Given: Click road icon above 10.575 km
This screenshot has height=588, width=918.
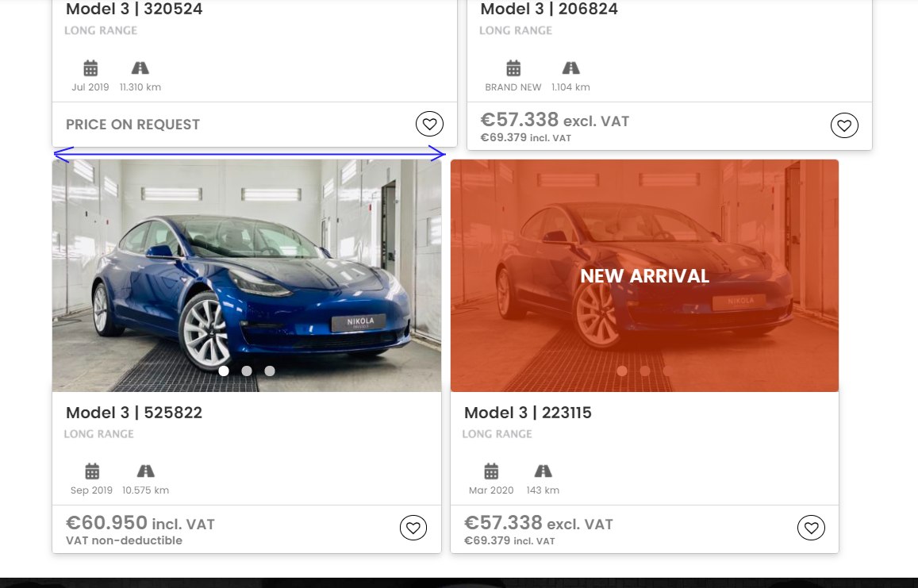Looking at the screenshot, I should point(145,471).
